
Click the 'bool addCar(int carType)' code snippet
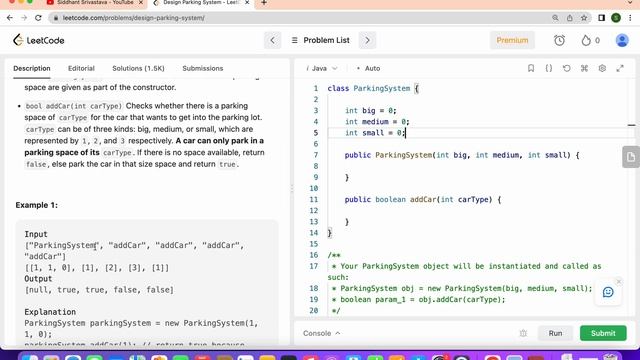[73, 106]
